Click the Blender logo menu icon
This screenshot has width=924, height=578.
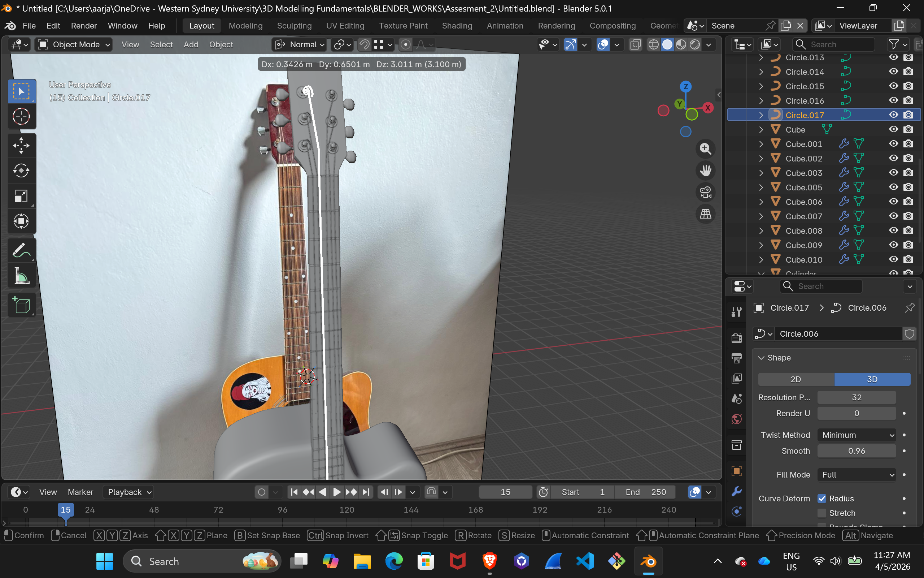10,26
